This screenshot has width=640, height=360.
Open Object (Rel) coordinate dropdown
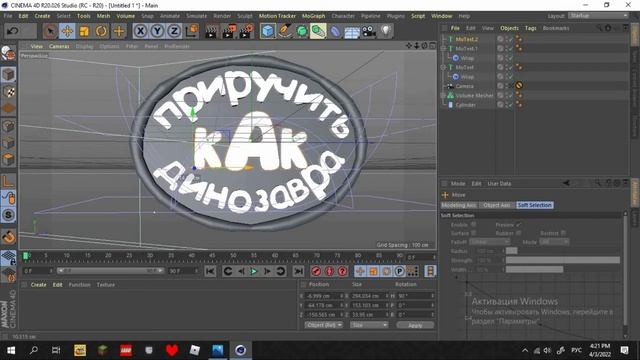[x=324, y=325]
